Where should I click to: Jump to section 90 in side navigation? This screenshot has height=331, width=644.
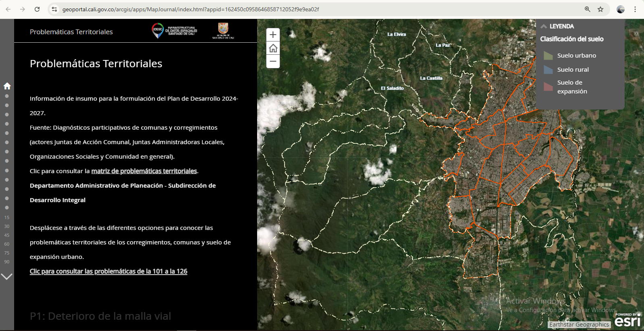click(7, 262)
